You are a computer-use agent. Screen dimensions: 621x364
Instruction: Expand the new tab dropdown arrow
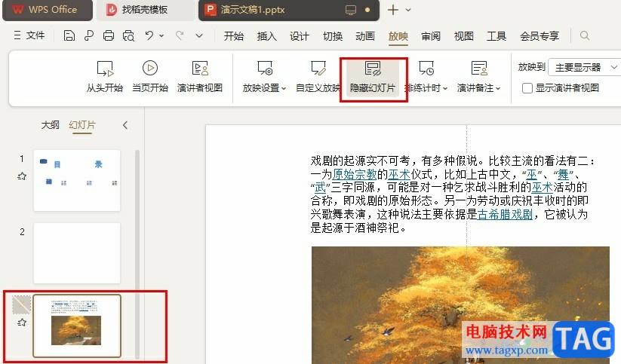[408, 10]
